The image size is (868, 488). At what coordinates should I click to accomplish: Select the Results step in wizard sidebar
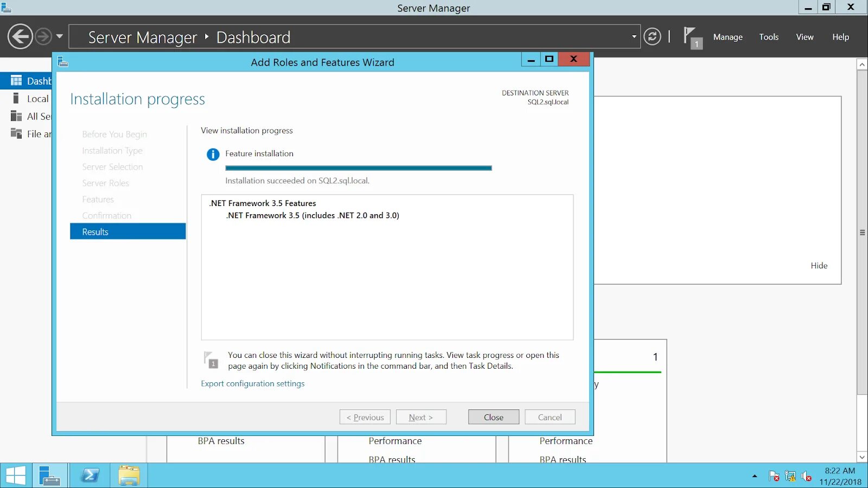point(128,232)
